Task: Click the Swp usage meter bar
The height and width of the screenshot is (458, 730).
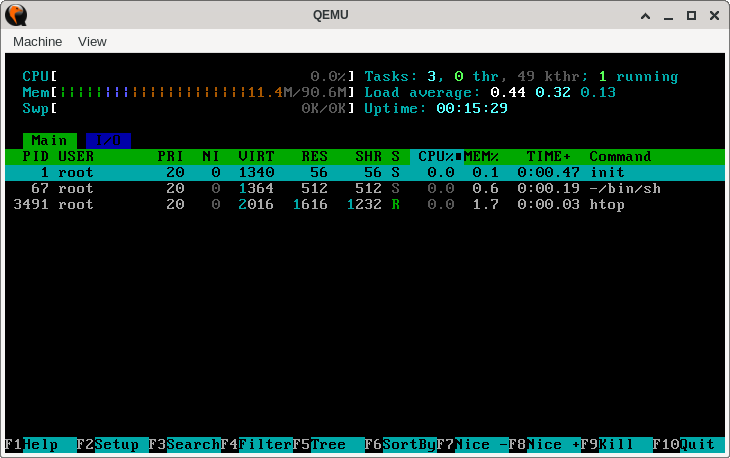Action: (x=189, y=108)
